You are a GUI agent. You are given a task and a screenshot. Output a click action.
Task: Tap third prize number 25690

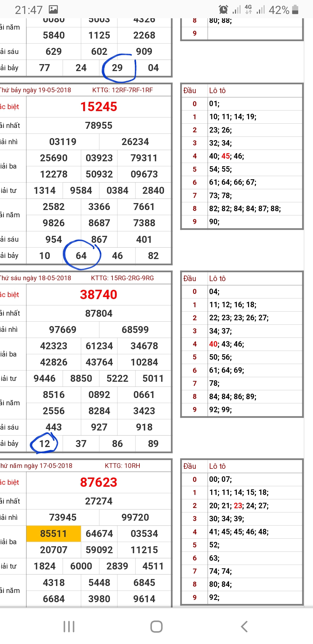point(54,158)
